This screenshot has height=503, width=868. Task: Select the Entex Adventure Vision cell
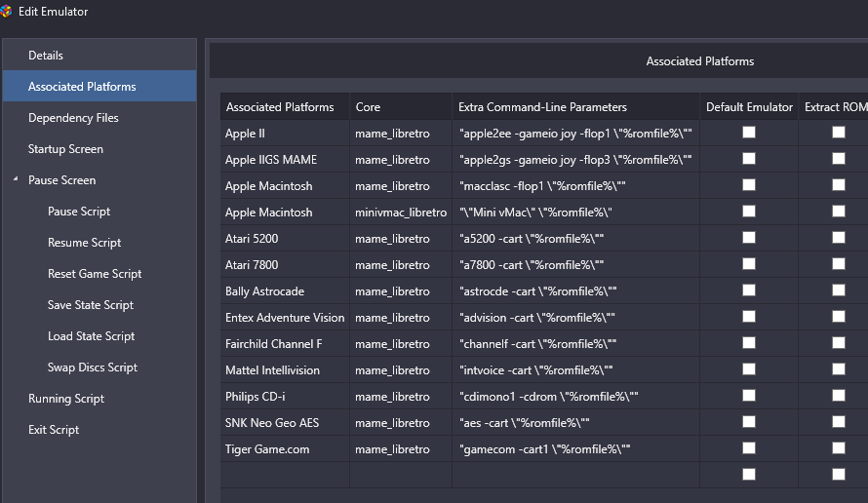(285, 318)
